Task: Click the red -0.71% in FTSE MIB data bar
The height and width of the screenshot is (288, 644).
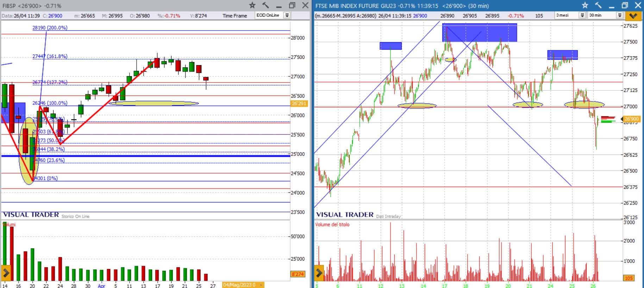Action: [x=516, y=16]
